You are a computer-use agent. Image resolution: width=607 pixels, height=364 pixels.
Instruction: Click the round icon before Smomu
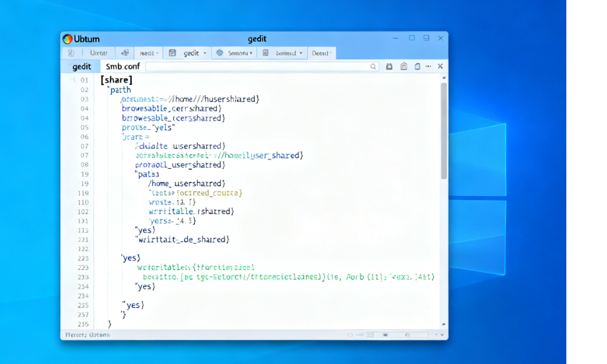coord(220,53)
